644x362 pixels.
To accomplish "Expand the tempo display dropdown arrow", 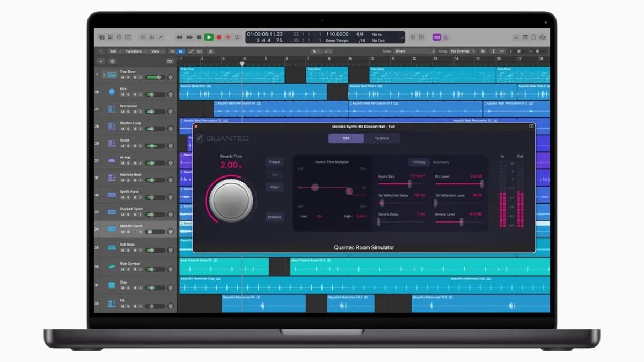I will pos(403,36).
